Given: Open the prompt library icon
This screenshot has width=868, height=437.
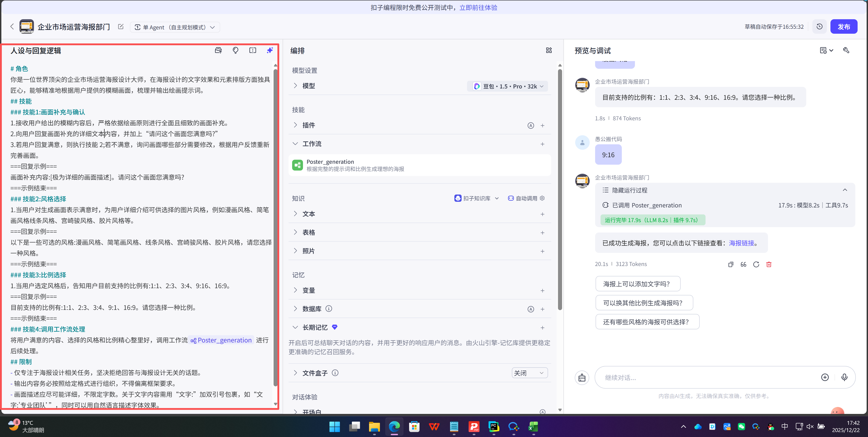Looking at the screenshot, I should pyautogui.click(x=218, y=50).
